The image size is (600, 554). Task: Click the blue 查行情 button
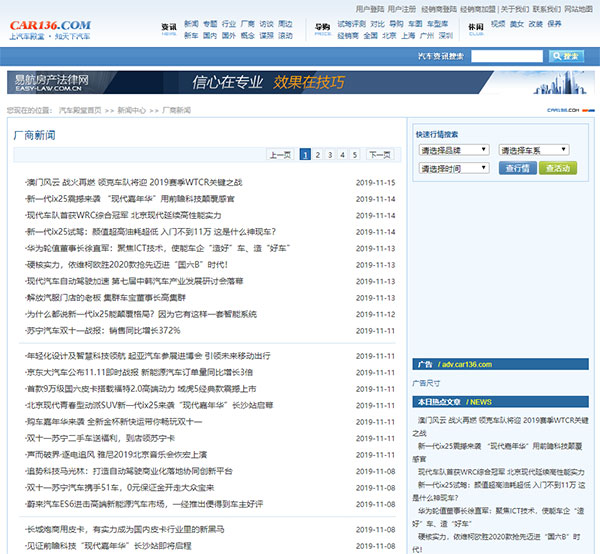click(x=517, y=168)
